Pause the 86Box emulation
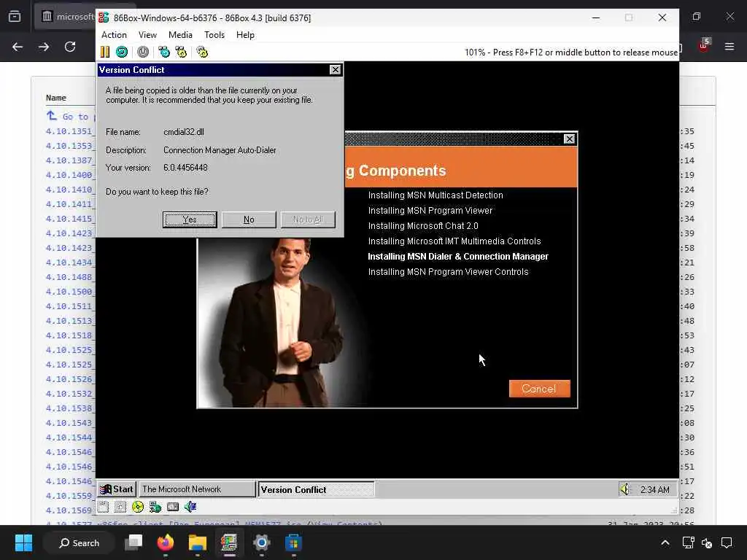The width and height of the screenshot is (747, 560). point(105,52)
